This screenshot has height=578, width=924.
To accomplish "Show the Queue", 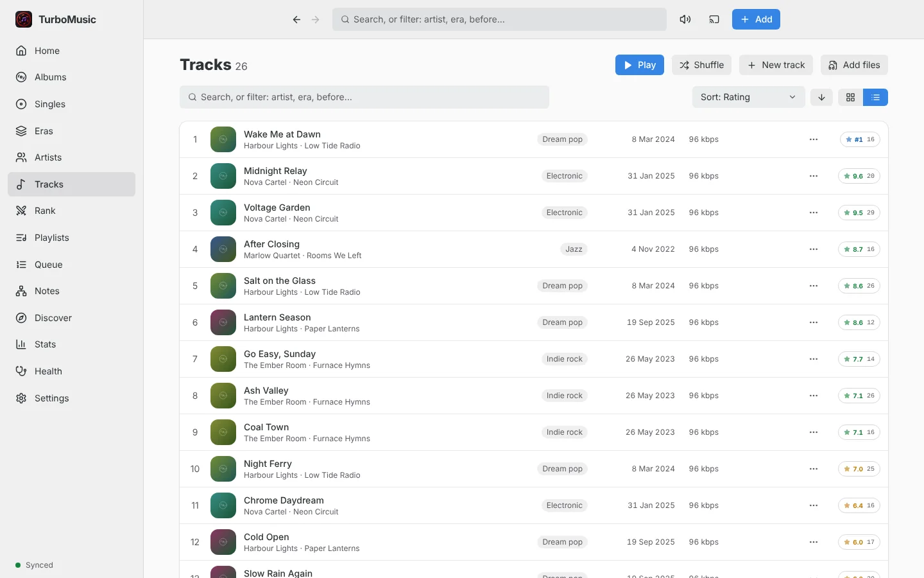I will tap(71, 265).
